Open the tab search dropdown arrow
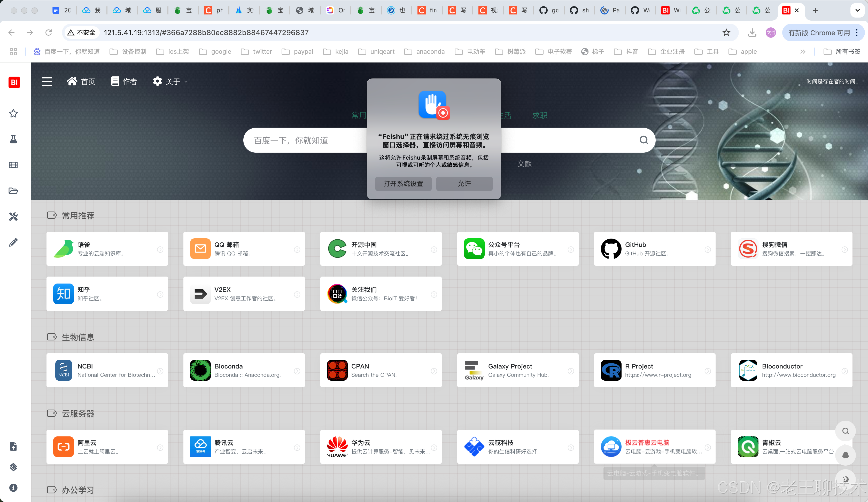The height and width of the screenshot is (502, 868). pos(857,10)
